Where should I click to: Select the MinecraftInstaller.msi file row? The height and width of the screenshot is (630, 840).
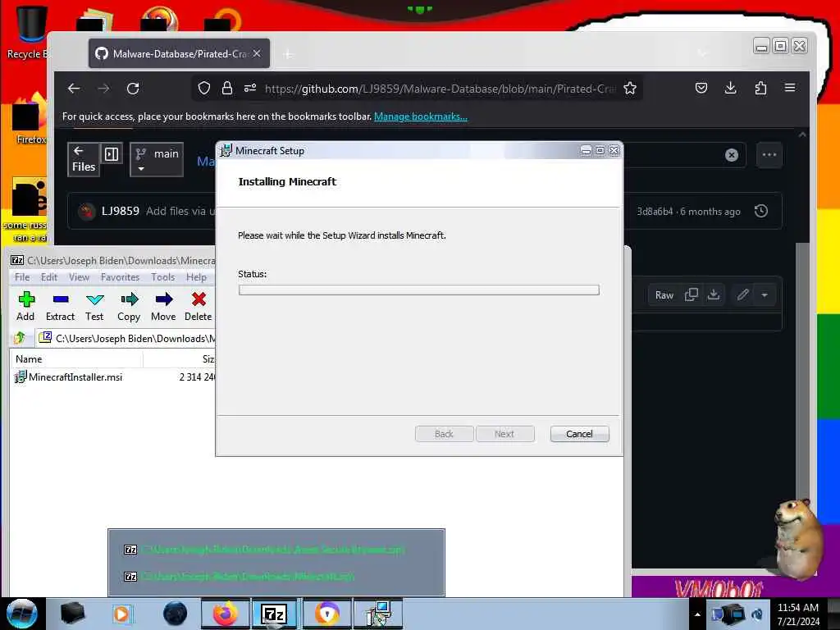113,377
